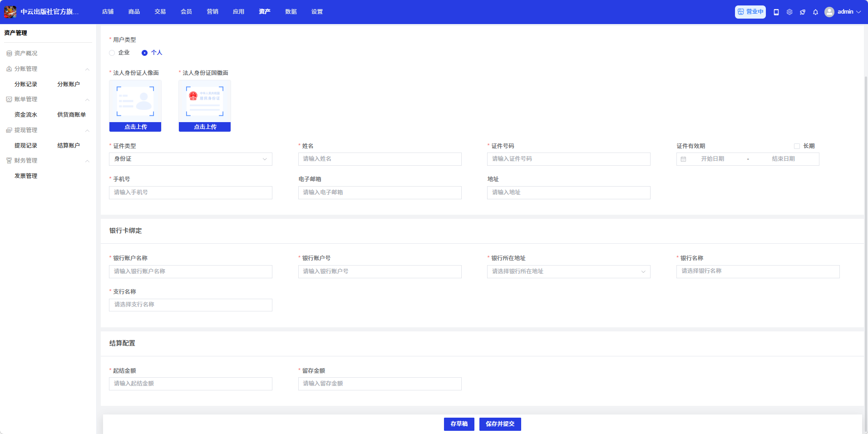Click the 银行账户号 input field
Viewport: 868px width, 434px height.
[380, 271]
